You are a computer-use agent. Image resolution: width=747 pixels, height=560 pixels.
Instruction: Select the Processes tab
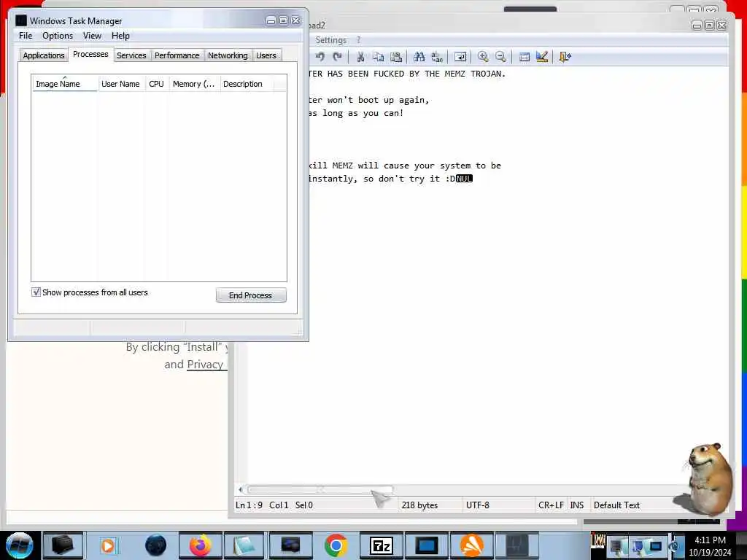(90, 54)
